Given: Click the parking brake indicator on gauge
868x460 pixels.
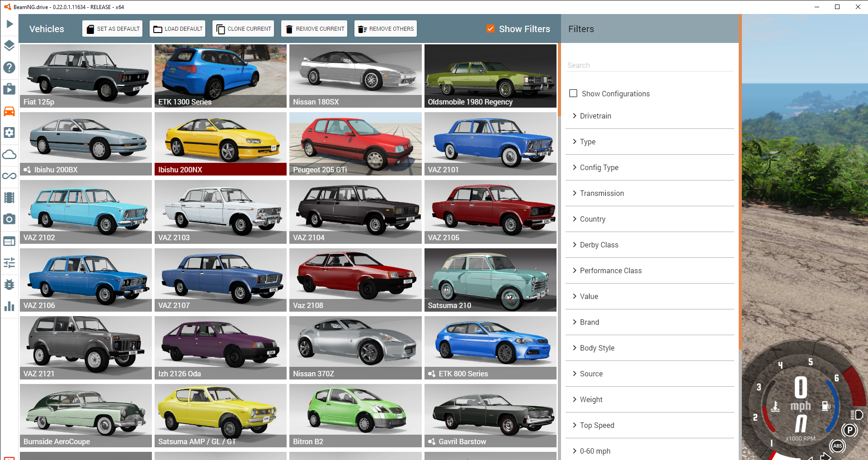Looking at the screenshot, I should click(850, 430).
